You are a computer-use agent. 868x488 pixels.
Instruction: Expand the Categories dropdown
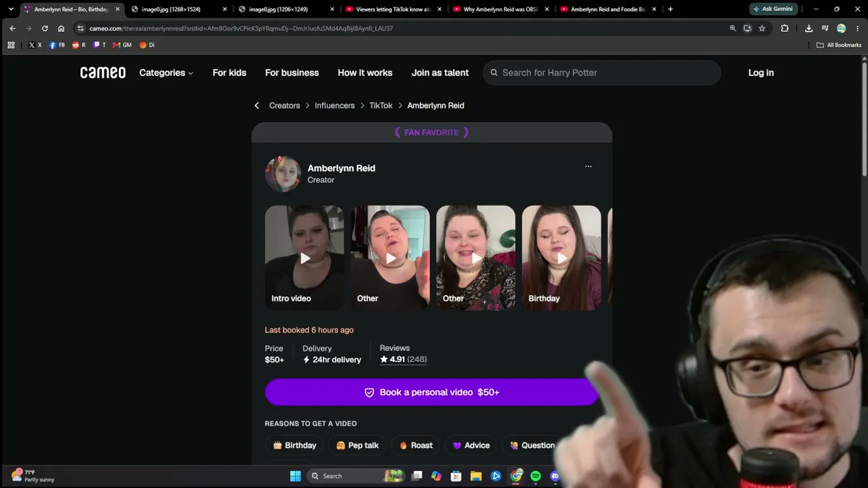click(x=166, y=73)
